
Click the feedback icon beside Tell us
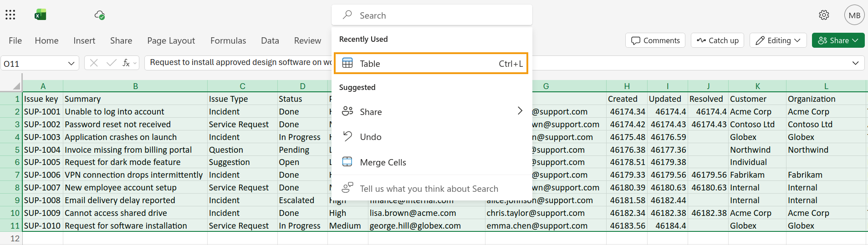[347, 188]
